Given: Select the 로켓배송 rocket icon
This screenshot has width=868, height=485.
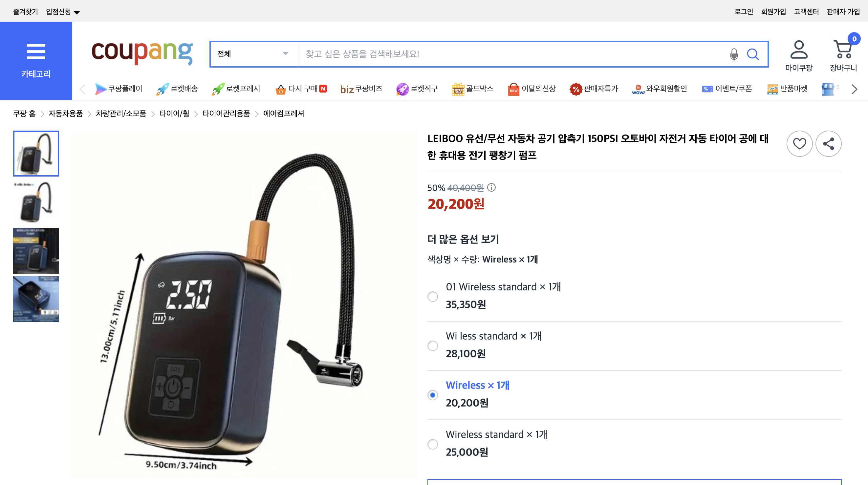Looking at the screenshot, I should pyautogui.click(x=162, y=89).
